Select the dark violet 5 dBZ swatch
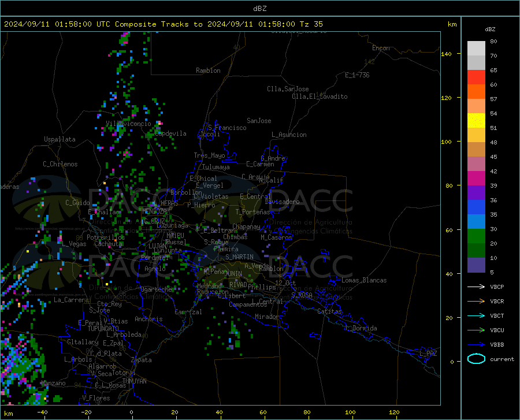This screenshot has height=420, width=520. (x=476, y=265)
